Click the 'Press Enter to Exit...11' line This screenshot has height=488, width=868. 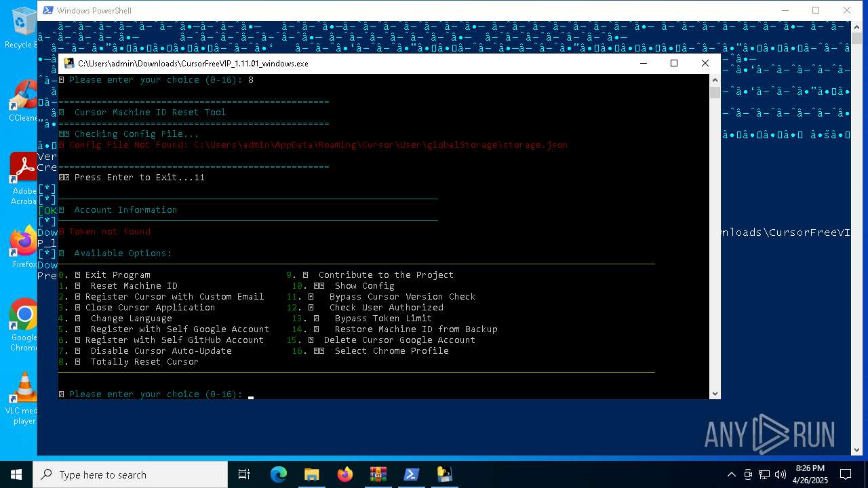tap(140, 177)
